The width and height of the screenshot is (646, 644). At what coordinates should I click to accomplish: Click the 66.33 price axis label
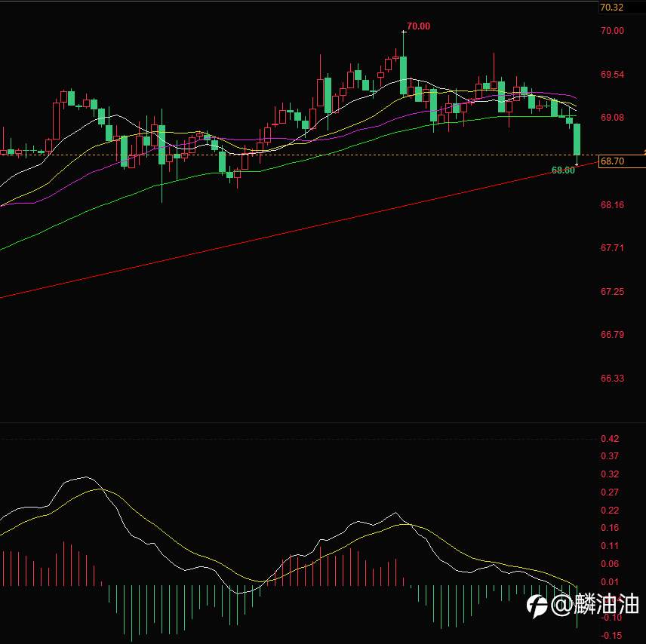point(612,378)
